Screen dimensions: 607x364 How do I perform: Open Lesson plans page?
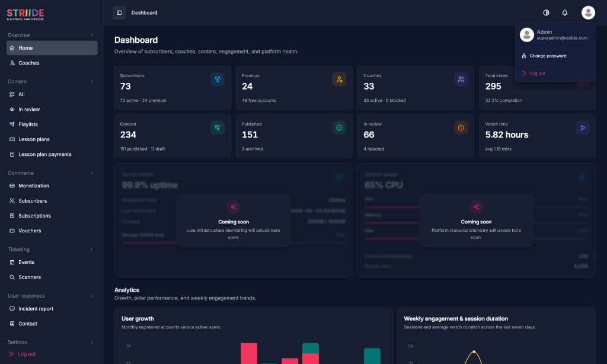click(x=52, y=139)
